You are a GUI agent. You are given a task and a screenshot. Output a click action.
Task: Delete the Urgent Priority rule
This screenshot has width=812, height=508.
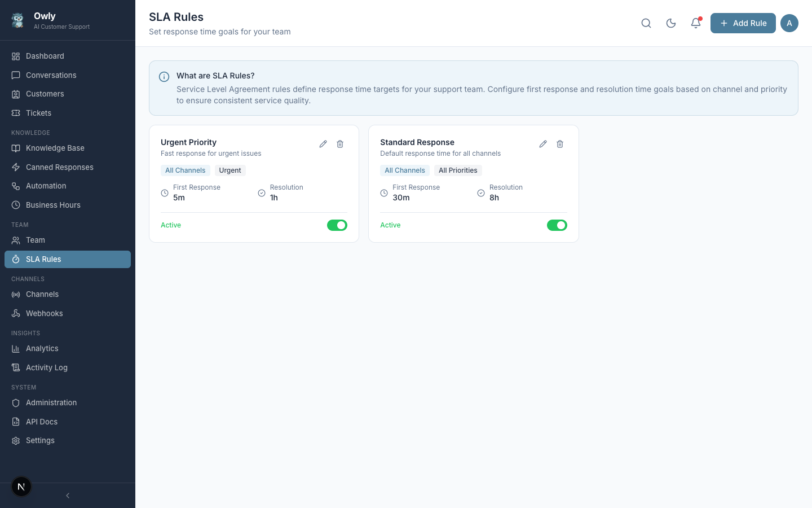point(340,144)
